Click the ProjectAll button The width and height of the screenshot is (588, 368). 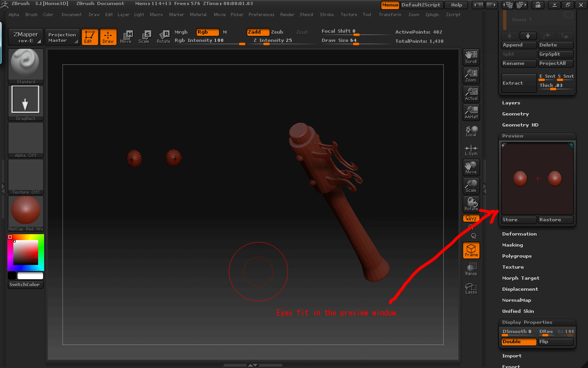(x=556, y=63)
